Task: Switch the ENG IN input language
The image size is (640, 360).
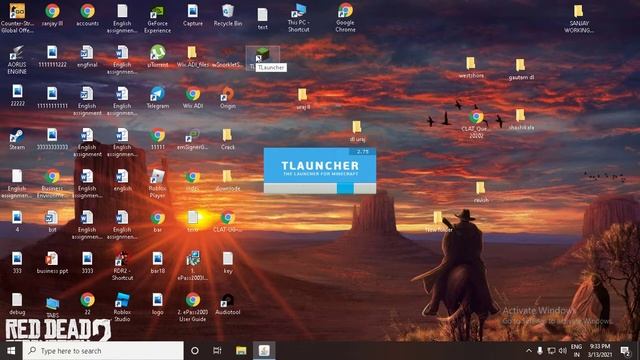Action: click(x=576, y=351)
